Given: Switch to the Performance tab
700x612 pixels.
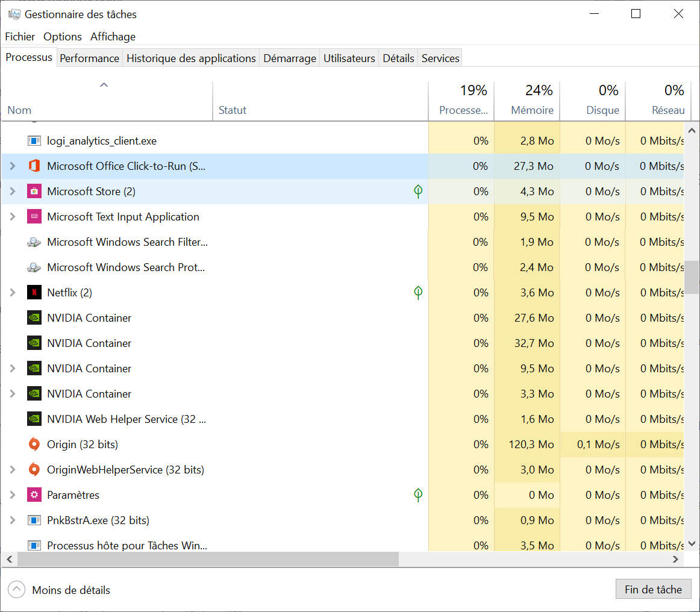Looking at the screenshot, I should [x=89, y=58].
